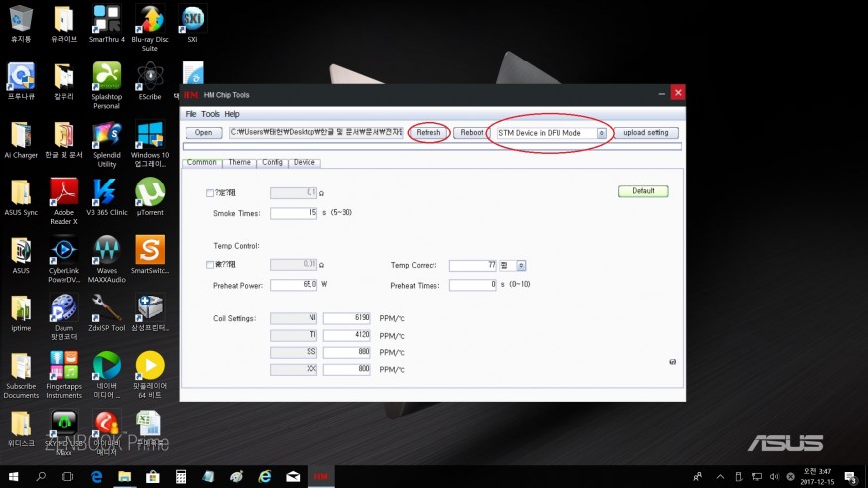Open Blu-ray Disc Suite shortcut
868x488 pixels.
[150, 28]
